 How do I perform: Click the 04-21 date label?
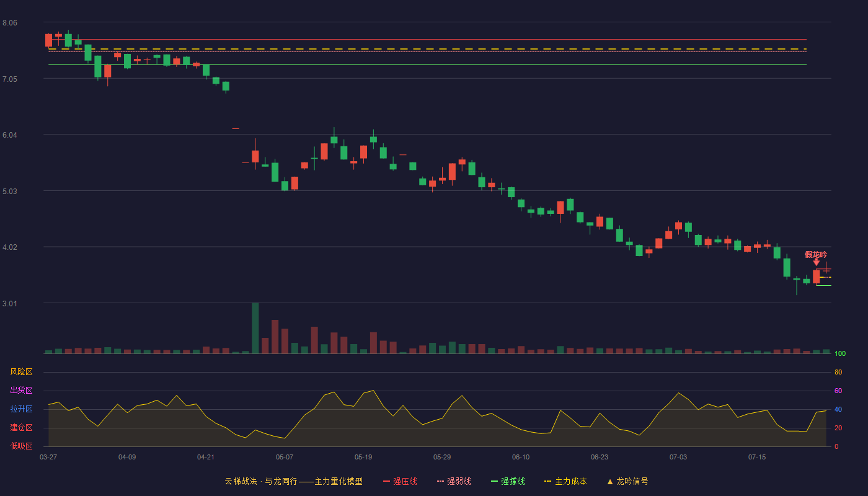pos(206,457)
